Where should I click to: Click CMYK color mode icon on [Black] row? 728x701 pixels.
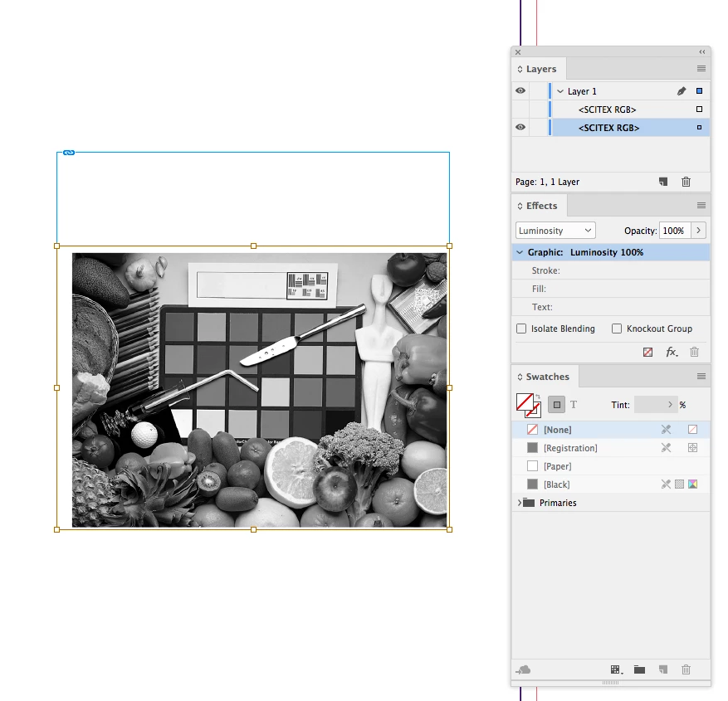click(692, 484)
